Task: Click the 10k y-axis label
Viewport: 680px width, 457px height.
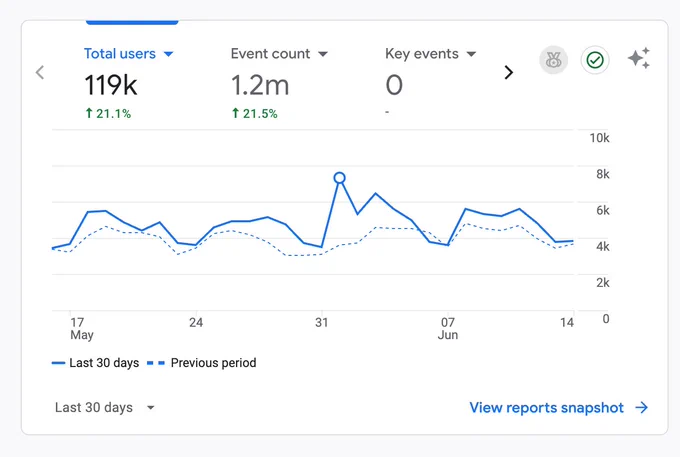Action: (599, 138)
